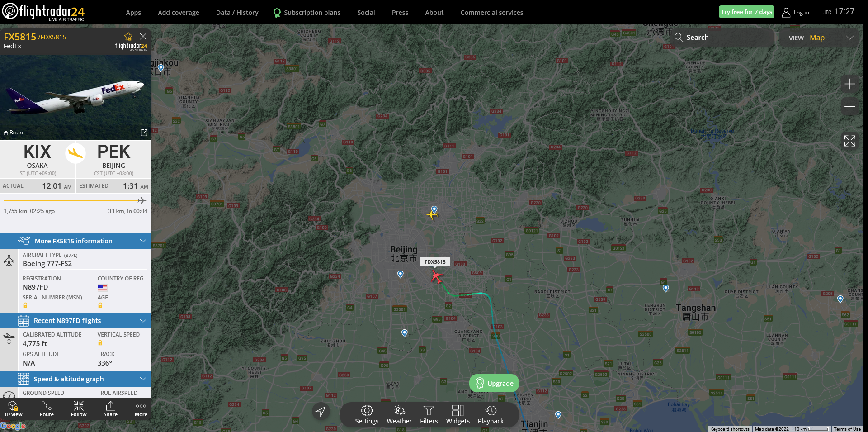Close the FX5815 flight panel
This screenshot has width=868, height=432.
point(143,36)
